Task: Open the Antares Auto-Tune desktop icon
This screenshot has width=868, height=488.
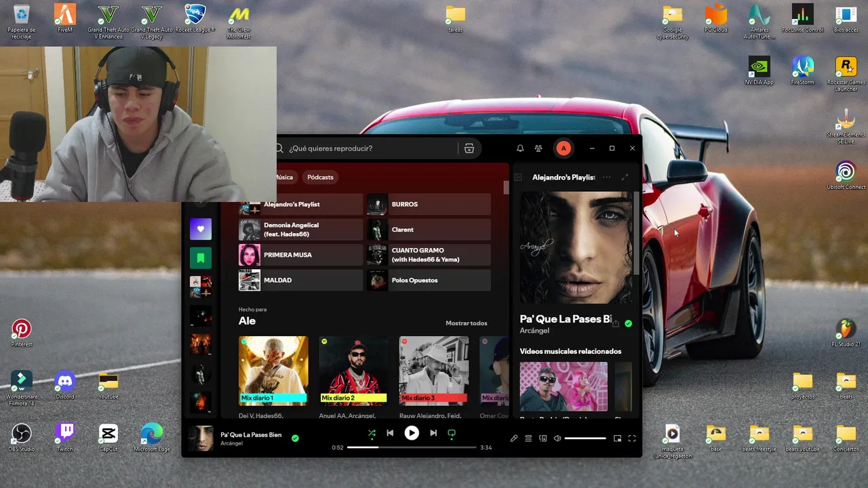Action: (759, 22)
